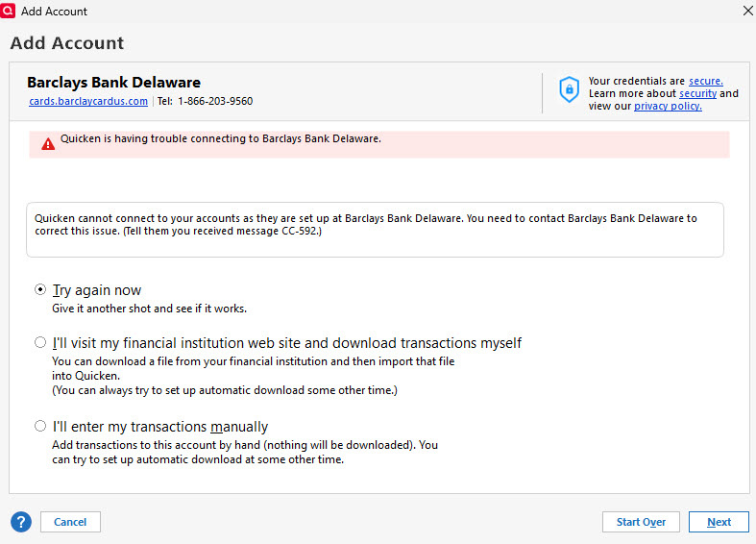Select "I'll enter my transactions manually"

click(x=40, y=426)
